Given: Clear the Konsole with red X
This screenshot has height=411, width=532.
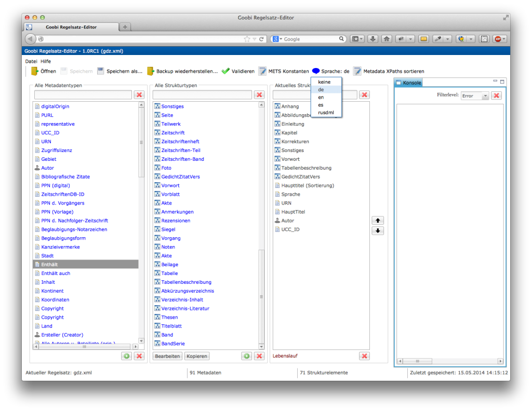Looking at the screenshot, I should point(496,95).
